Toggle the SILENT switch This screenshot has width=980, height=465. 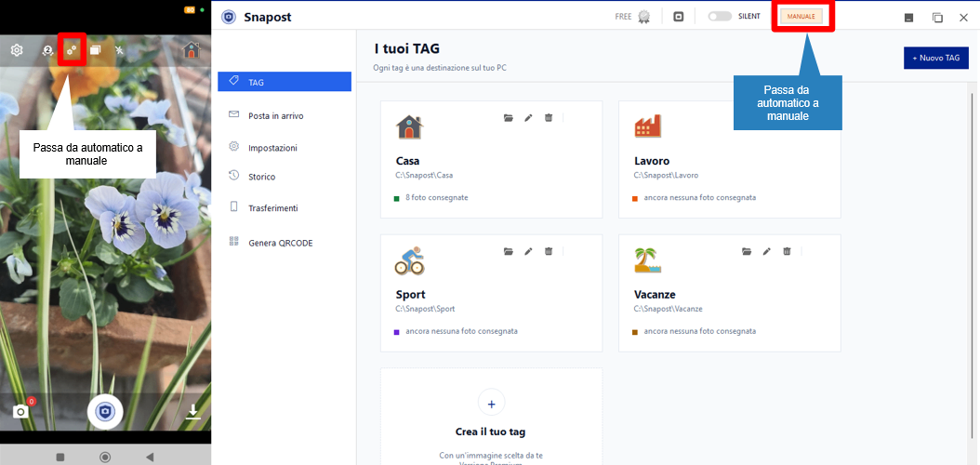[720, 16]
